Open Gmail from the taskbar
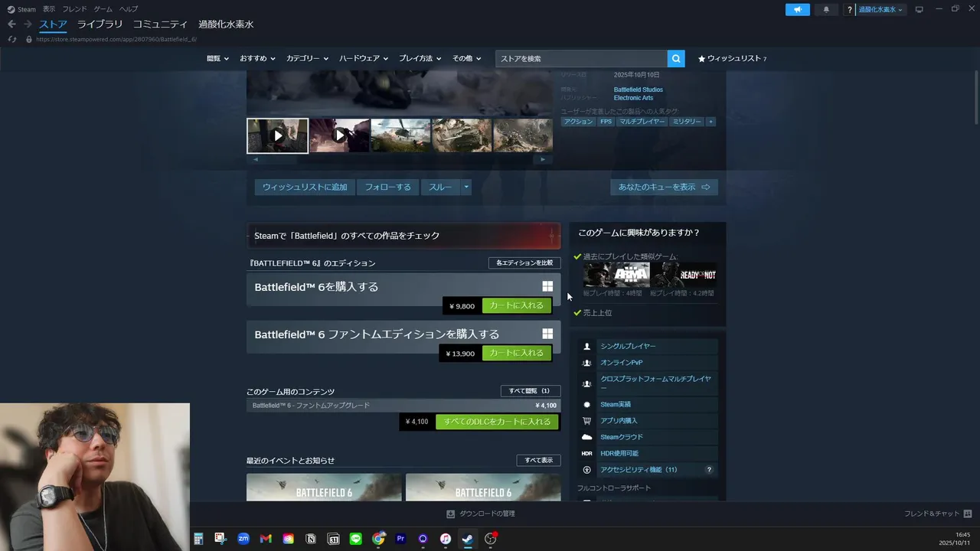980x551 pixels. 266,539
